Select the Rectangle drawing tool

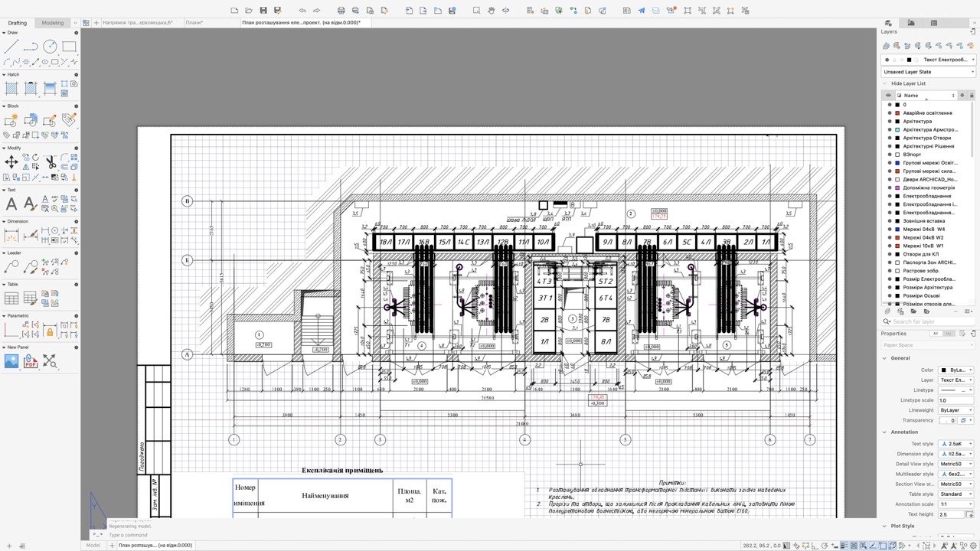[x=69, y=47]
